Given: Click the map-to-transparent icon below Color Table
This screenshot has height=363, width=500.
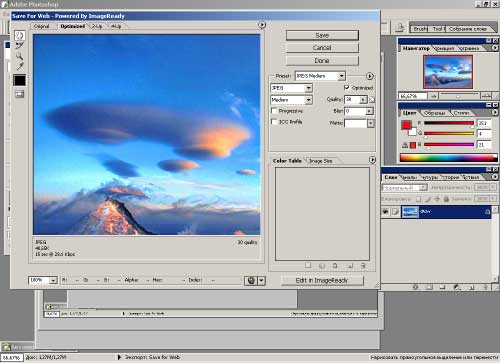Looking at the screenshot, I should [x=308, y=265].
